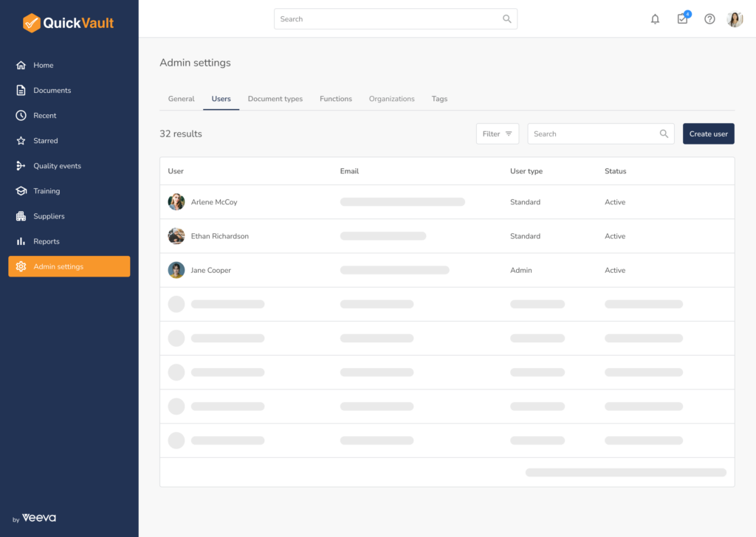
Task: Open Reports in the sidebar
Action: tap(46, 241)
